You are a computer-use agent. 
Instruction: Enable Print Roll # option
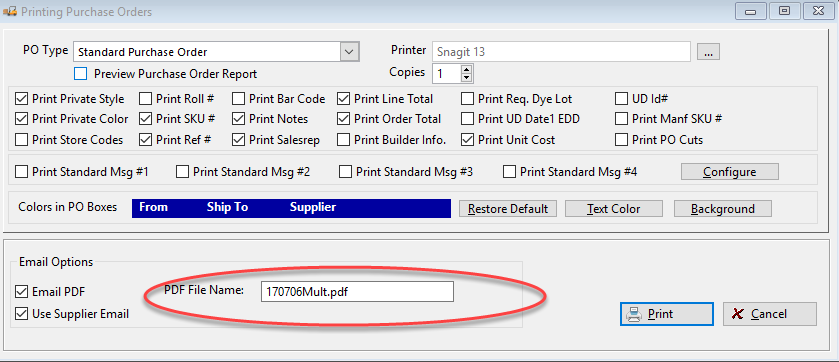click(x=145, y=99)
